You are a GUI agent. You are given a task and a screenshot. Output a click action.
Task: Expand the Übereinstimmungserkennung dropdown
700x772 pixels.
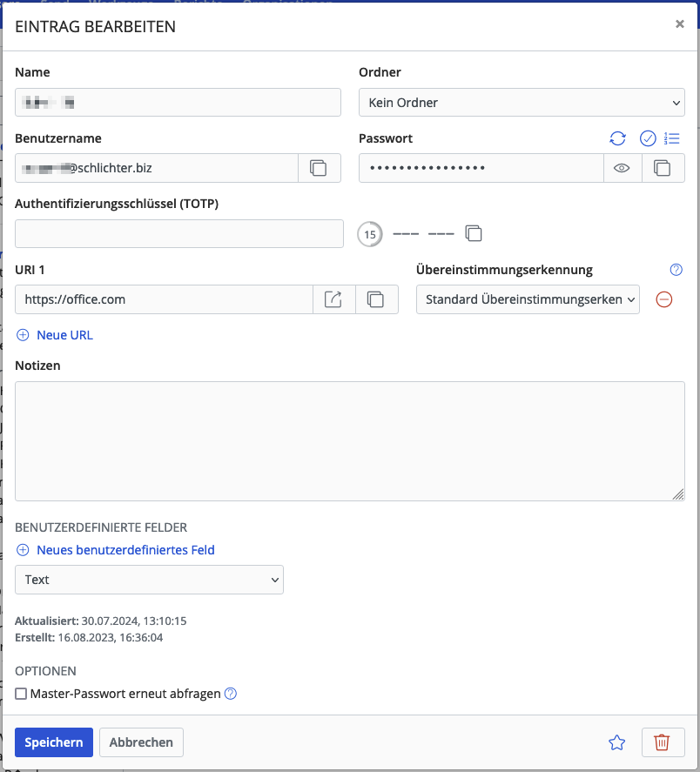click(x=528, y=299)
